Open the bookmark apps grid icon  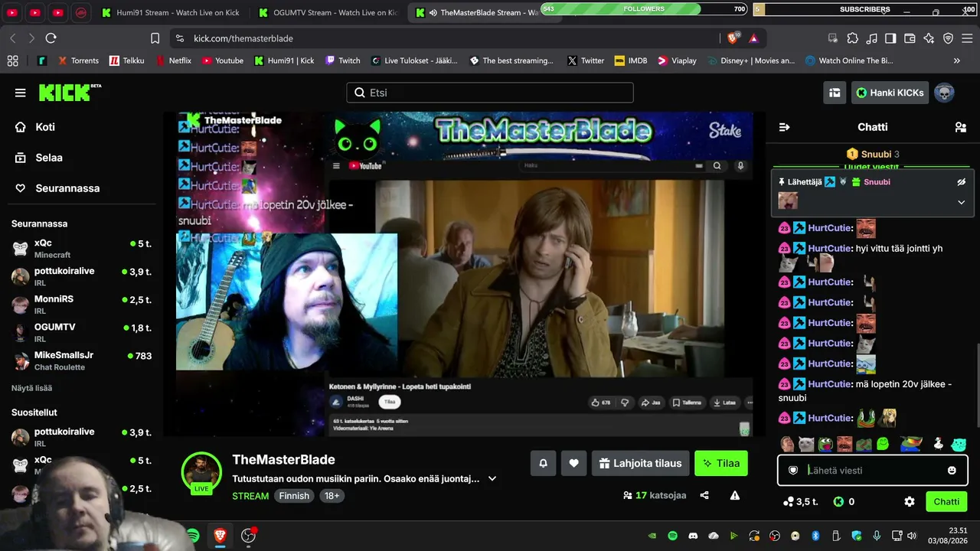tap(12, 60)
